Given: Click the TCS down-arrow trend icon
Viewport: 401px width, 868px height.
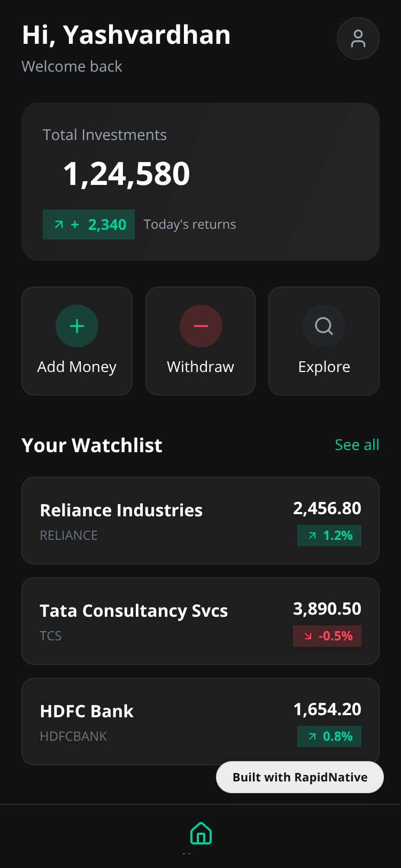Looking at the screenshot, I should (x=308, y=636).
